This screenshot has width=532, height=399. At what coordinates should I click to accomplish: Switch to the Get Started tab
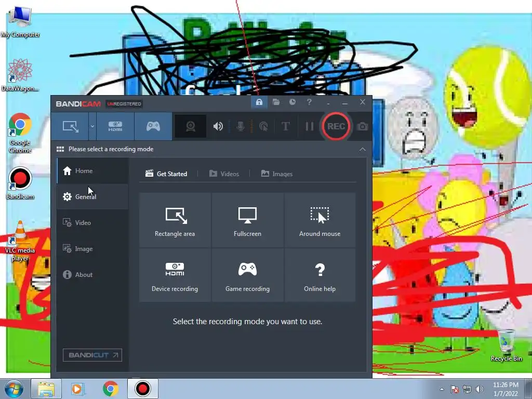tap(166, 174)
